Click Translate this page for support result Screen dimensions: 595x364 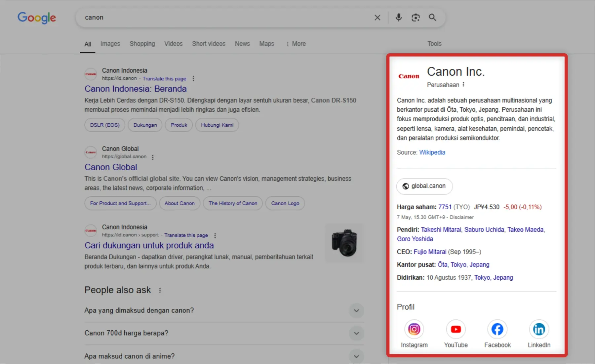click(186, 235)
